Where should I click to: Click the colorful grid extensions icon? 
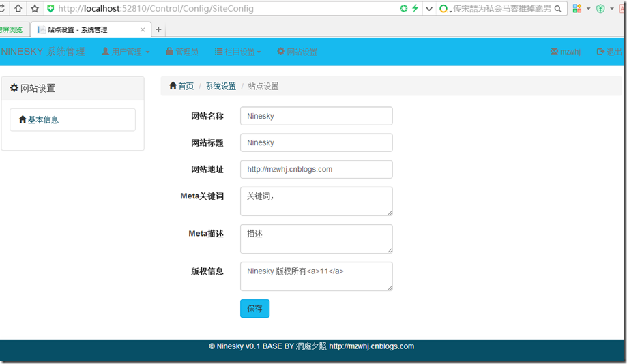point(577,9)
